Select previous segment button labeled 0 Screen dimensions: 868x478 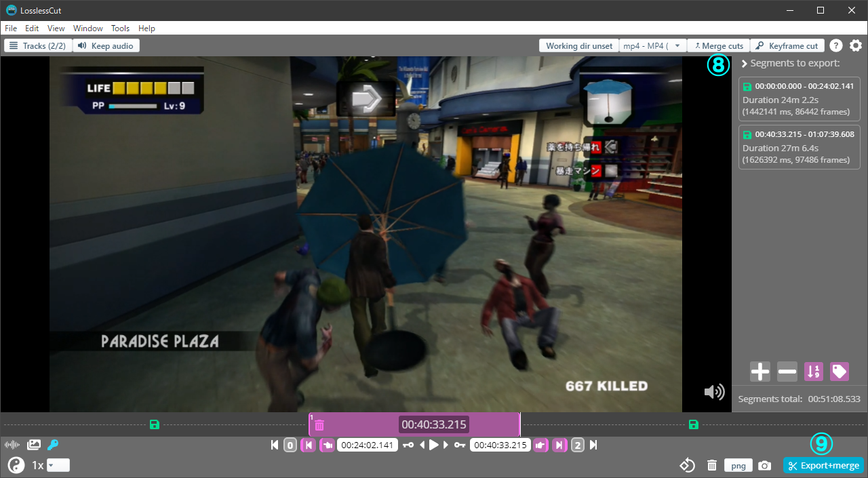click(290, 445)
